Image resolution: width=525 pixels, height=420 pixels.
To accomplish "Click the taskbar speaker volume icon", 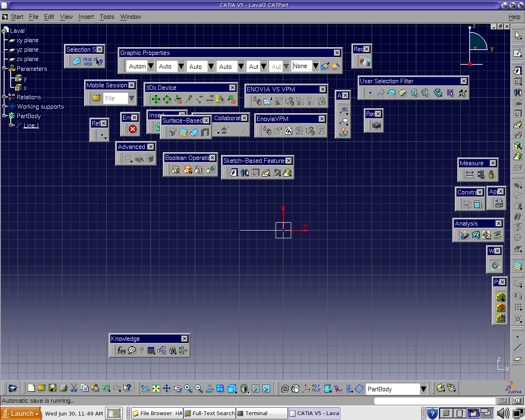I will point(503,413).
